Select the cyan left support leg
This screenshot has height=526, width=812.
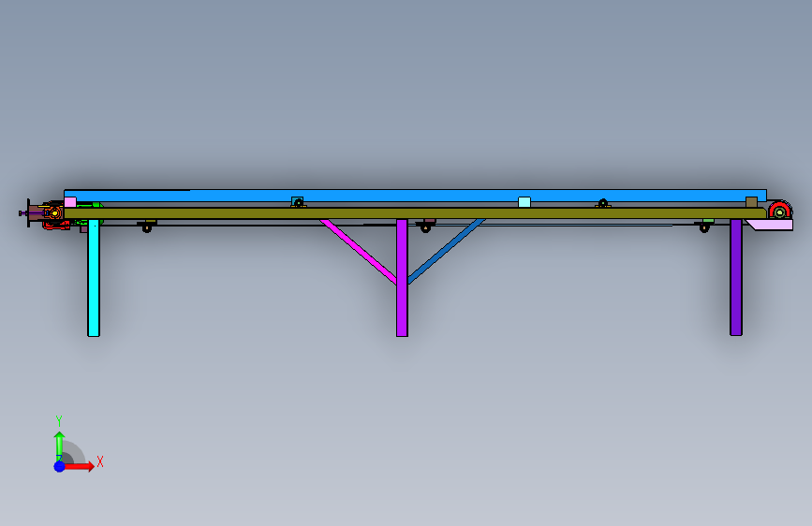[94, 277]
